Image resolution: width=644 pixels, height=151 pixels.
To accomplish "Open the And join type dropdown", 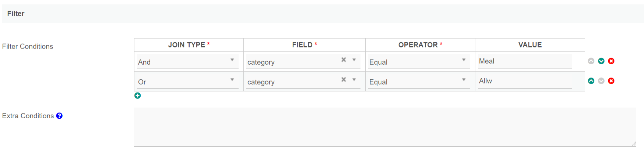I will [187, 62].
